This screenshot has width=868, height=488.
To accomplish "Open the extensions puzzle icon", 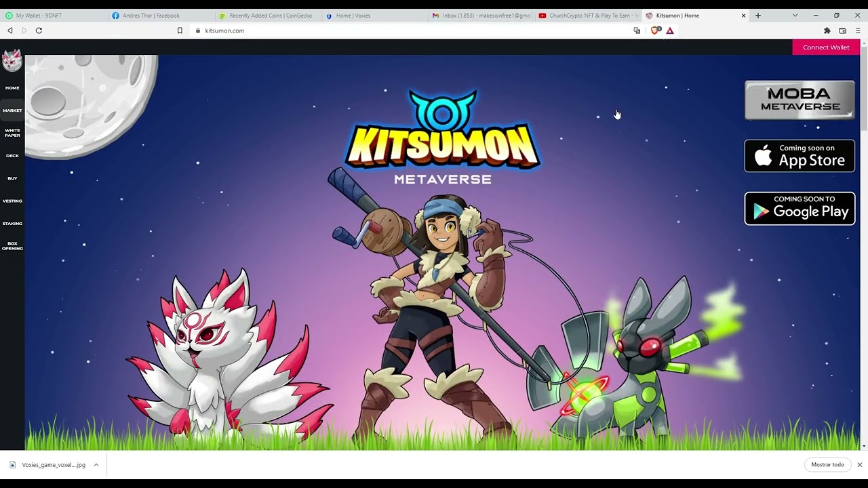I will (x=827, y=30).
